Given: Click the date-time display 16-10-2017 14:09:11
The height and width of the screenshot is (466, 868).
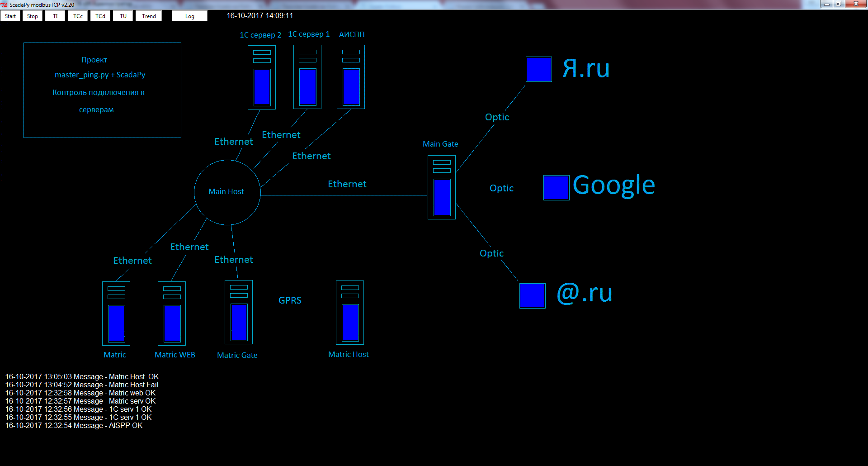Looking at the screenshot, I should (x=260, y=15).
